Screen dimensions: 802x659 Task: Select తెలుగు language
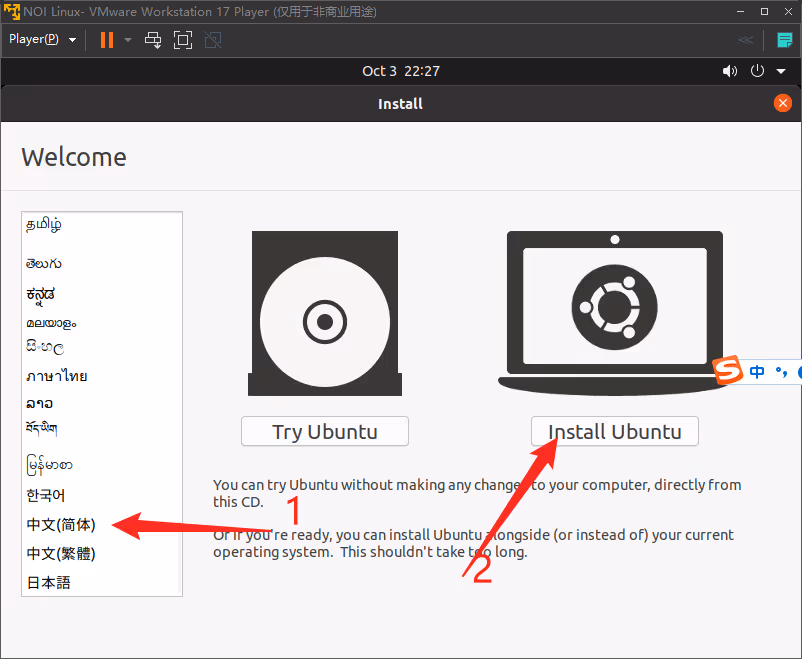pos(44,263)
